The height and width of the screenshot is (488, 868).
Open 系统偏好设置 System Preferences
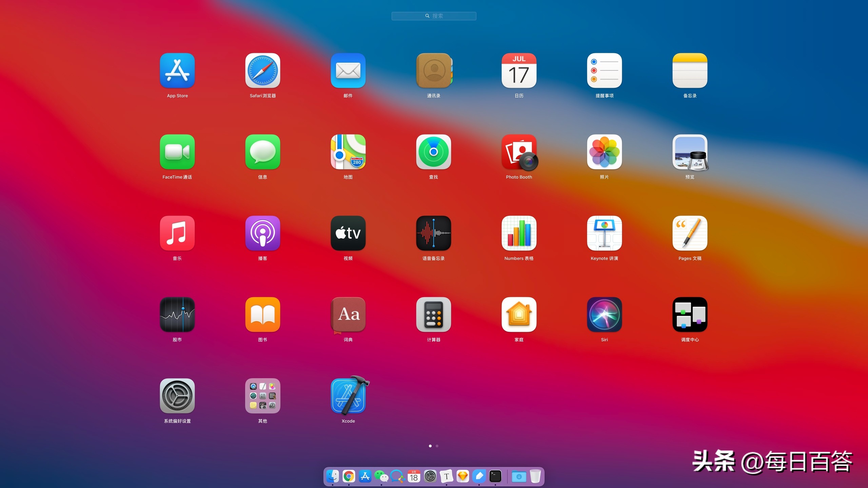coord(177,396)
